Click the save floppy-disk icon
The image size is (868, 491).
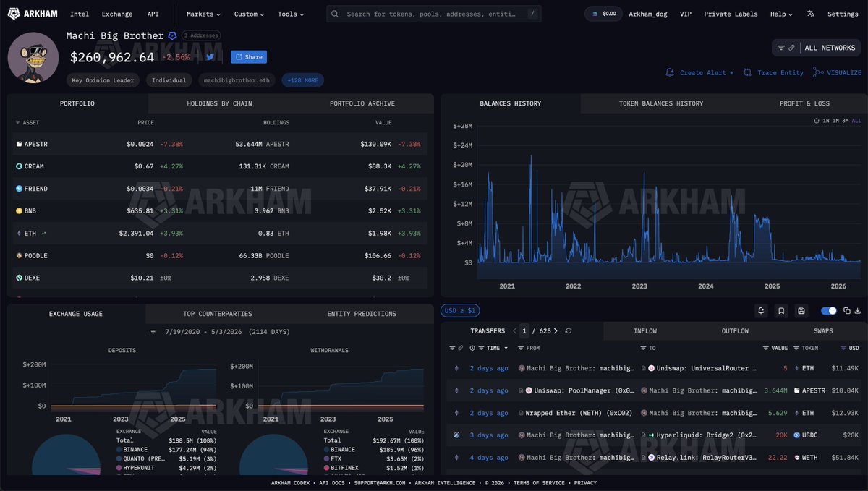click(x=801, y=311)
